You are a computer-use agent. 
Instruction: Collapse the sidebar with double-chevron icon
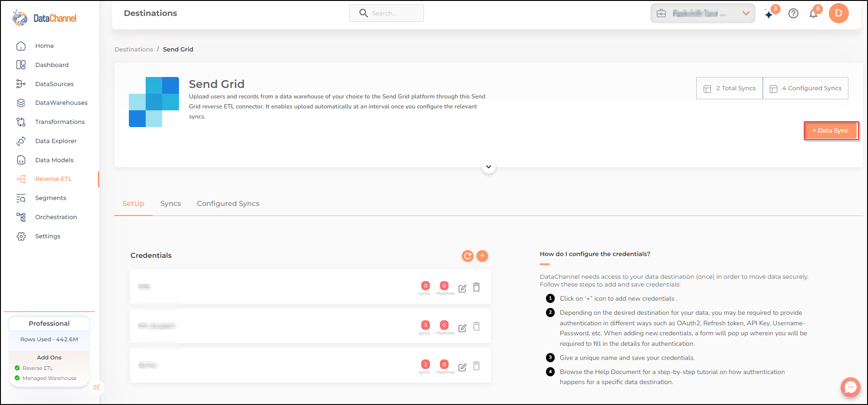97,388
